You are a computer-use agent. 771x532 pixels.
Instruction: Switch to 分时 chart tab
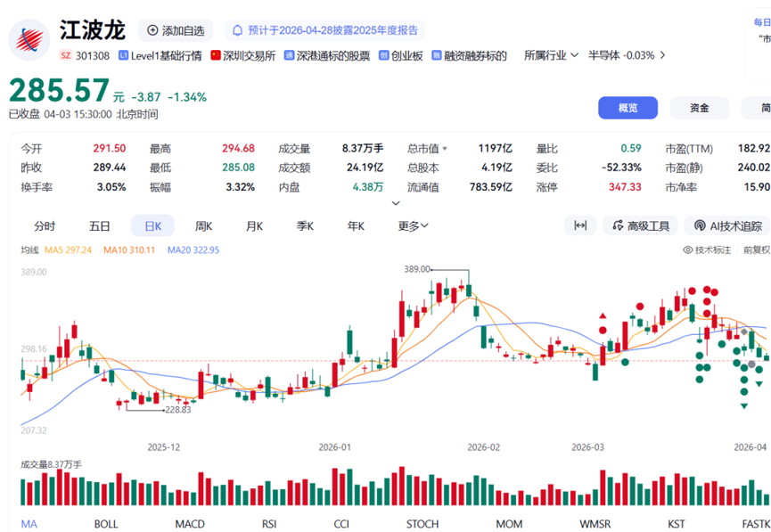(x=45, y=226)
